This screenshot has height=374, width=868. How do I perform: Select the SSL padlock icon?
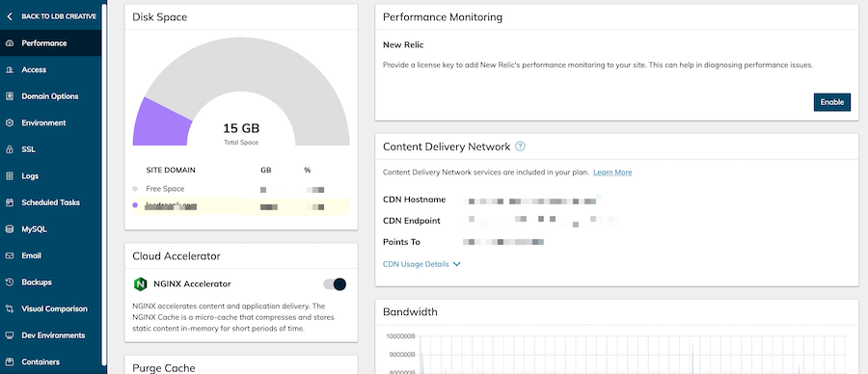tap(10, 149)
